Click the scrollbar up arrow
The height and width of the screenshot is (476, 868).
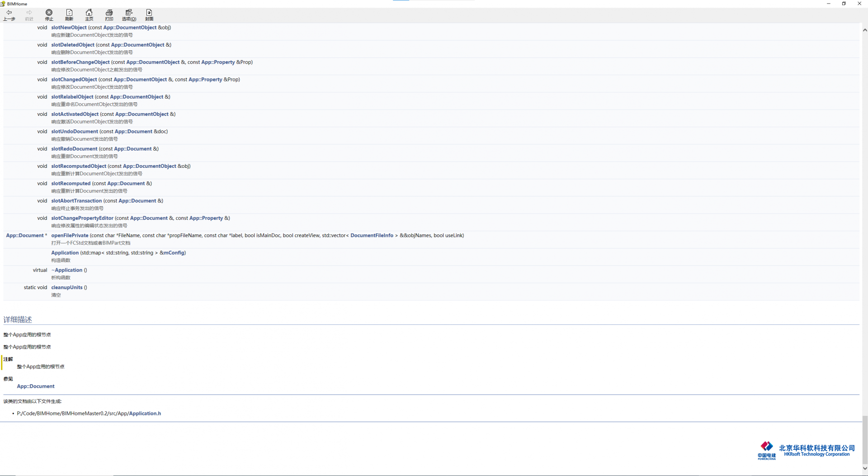pos(864,30)
